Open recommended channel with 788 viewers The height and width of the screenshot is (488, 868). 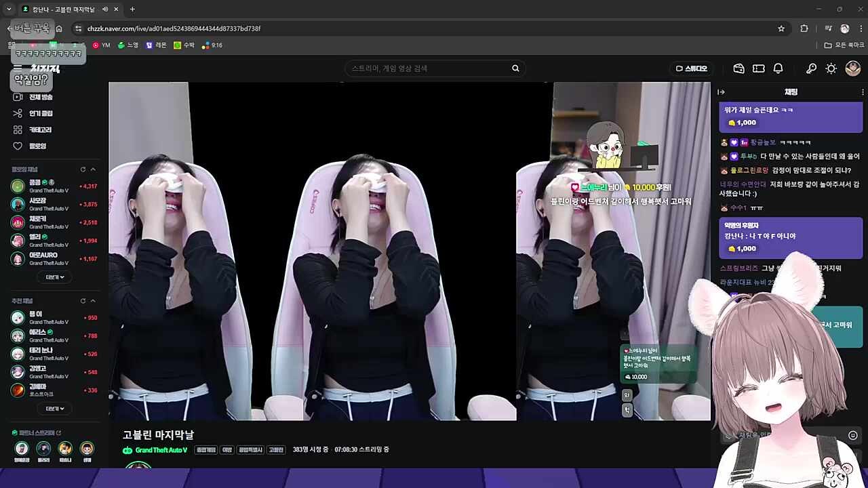coord(54,335)
